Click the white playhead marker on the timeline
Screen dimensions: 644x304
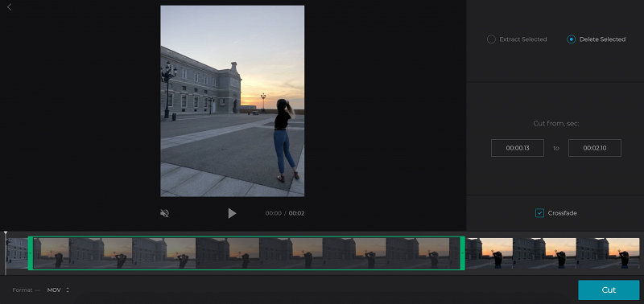6,233
